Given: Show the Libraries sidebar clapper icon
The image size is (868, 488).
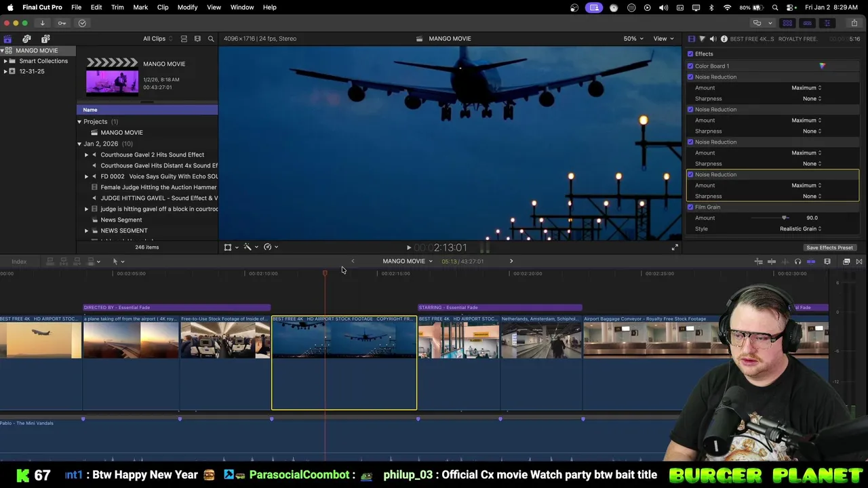Looking at the screenshot, I should (7, 39).
